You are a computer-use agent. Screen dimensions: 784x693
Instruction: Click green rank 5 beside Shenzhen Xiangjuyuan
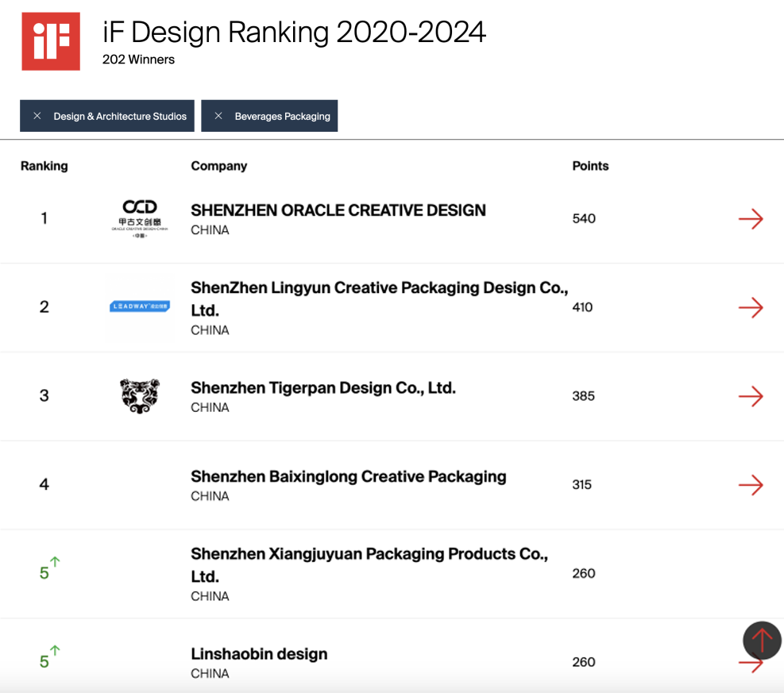44,572
